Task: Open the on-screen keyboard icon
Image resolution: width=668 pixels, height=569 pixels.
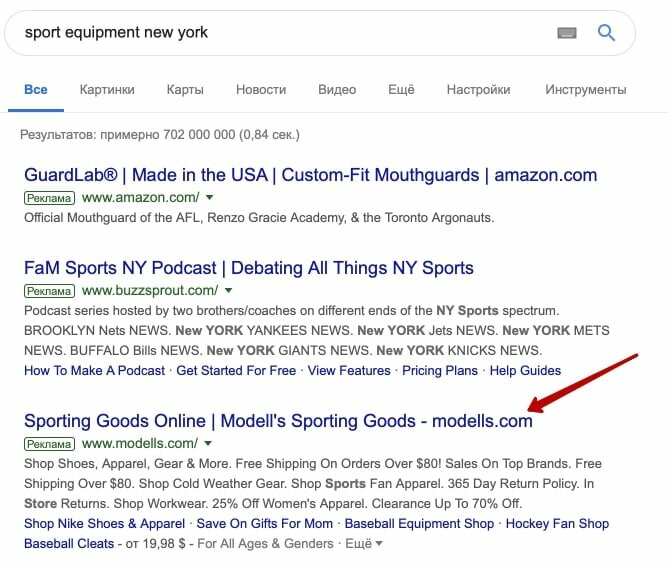Action: coord(567,33)
